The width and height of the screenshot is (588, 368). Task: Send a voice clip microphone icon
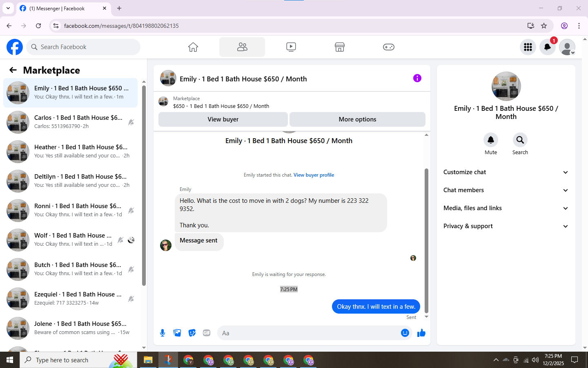tap(163, 333)
